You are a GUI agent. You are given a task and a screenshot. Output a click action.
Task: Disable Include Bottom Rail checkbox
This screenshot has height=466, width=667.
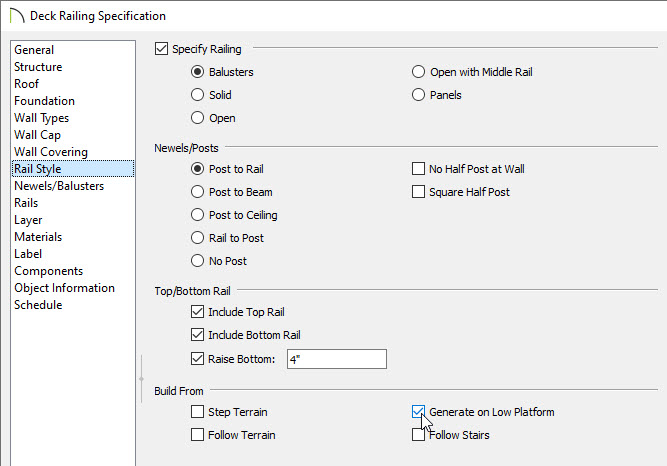tap(197, 334)
